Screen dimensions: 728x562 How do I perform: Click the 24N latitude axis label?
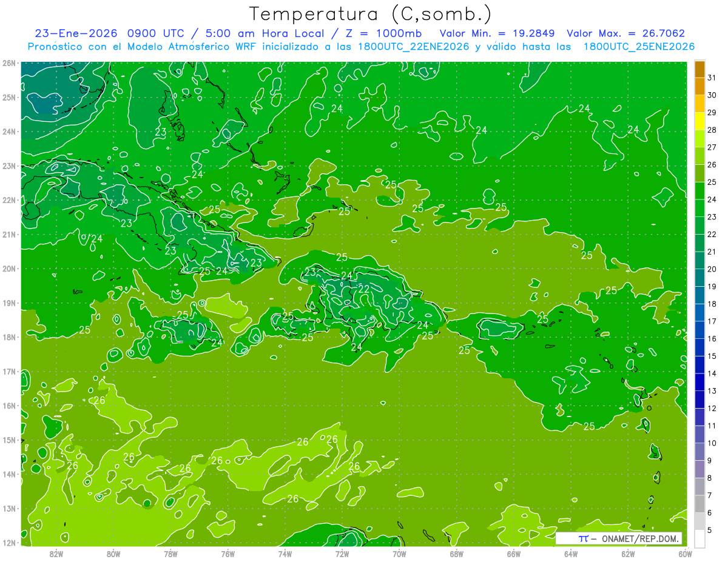[8, 132]
